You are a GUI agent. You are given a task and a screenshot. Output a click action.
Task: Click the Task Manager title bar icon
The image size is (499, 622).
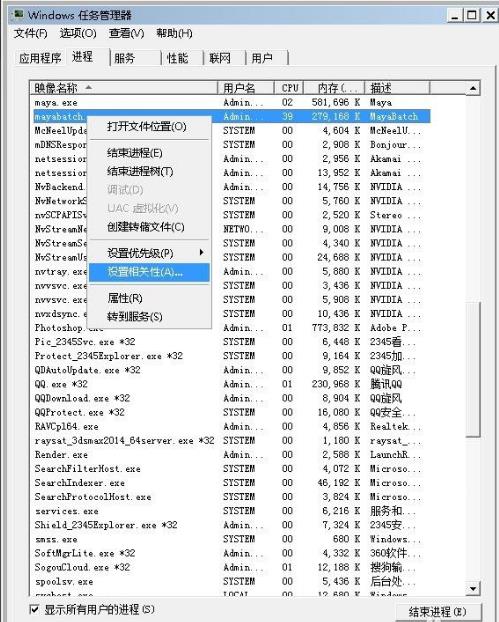17,15
